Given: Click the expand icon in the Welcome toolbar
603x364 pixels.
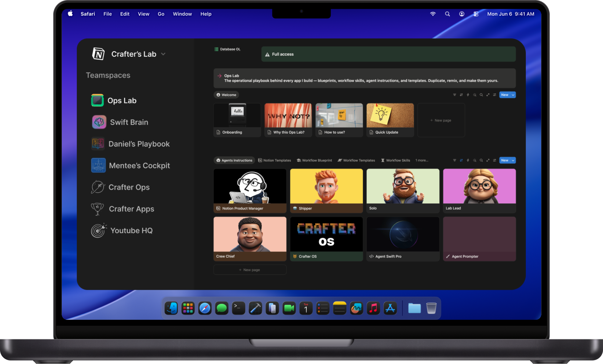Looking at the screenshot, I should pos(488,95).
